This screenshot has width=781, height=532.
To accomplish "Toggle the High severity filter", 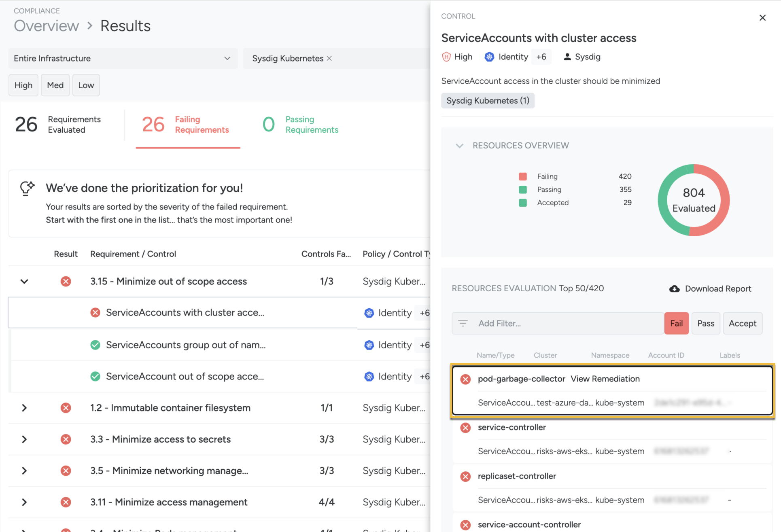I will coord(23,85).
